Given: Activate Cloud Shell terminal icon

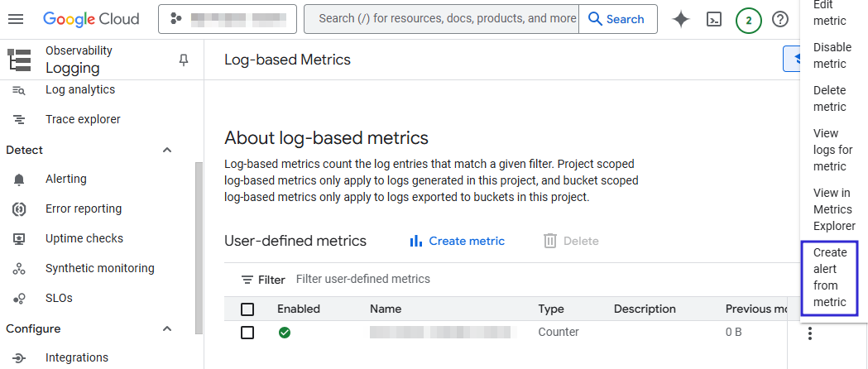Looking at the screenshot, I should pyautogui.click(x=715, y=19).
